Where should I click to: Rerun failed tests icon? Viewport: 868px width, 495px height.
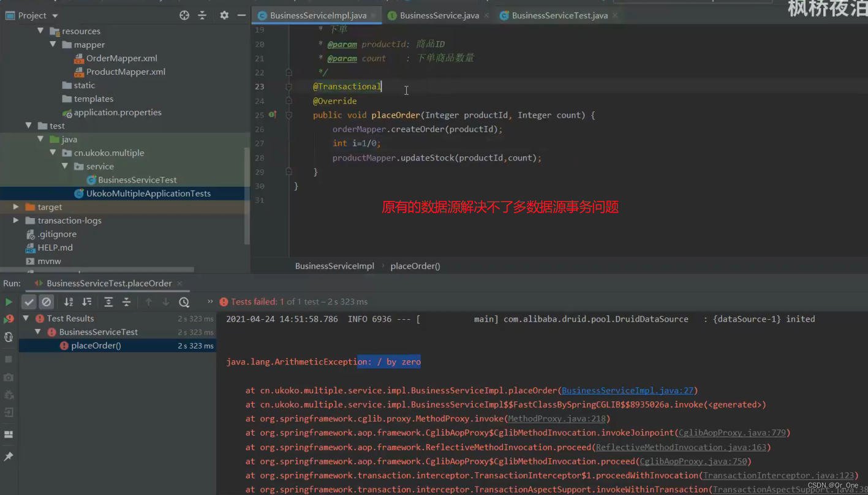[9, 319]
